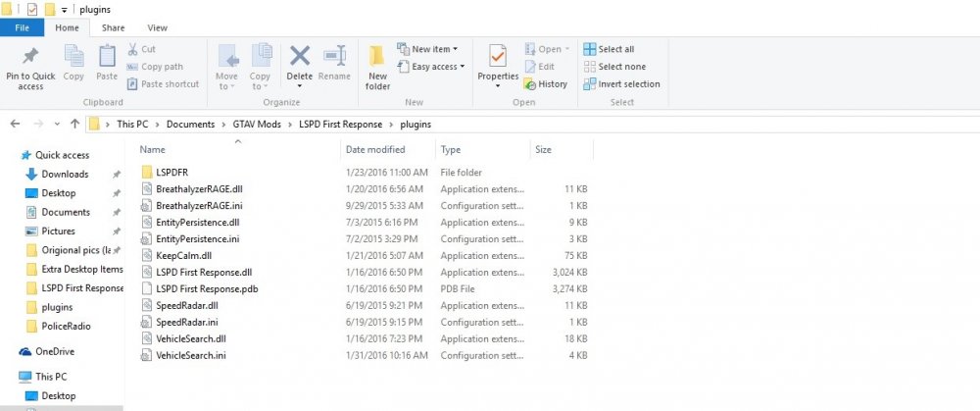Sort files by Date modified column header
This screenshot has height=411, width=980.
click(x=375, y=149)
